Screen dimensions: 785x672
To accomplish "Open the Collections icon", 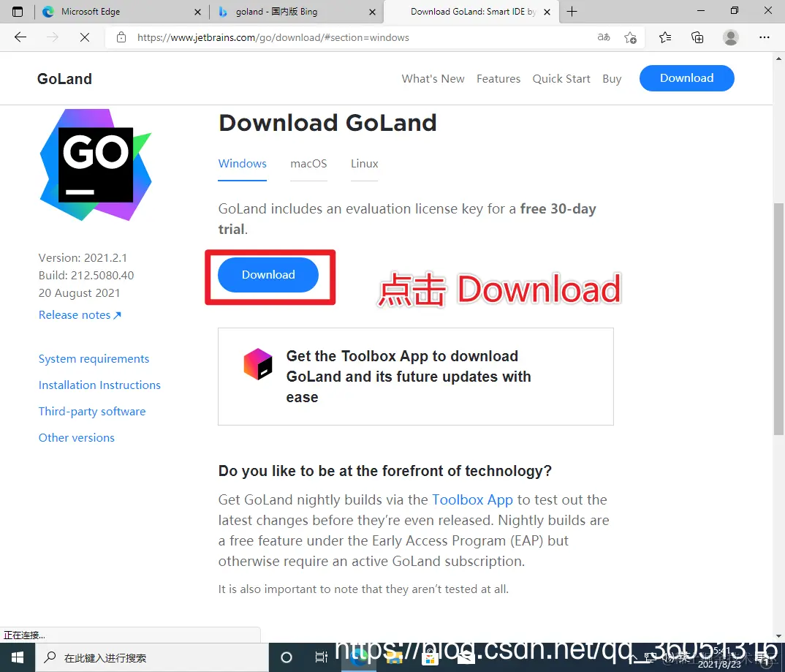I will pos(697,37).
